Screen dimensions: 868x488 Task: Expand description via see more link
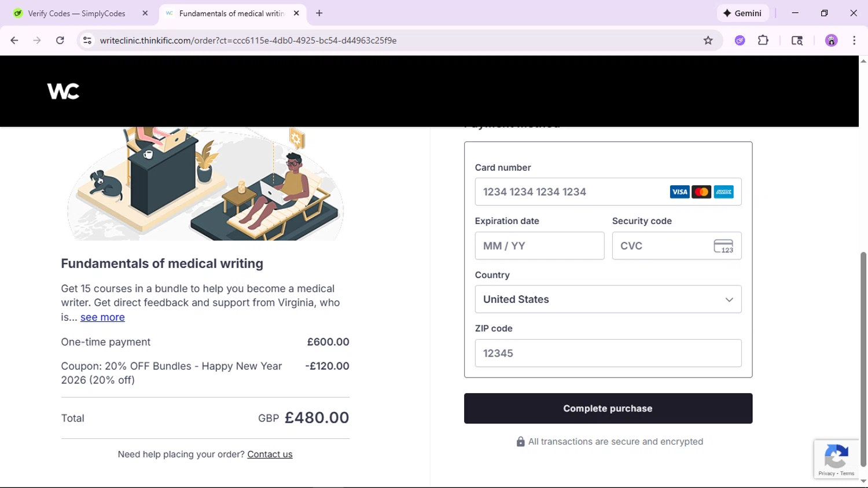pyautogui.click(x=102, y=317)
